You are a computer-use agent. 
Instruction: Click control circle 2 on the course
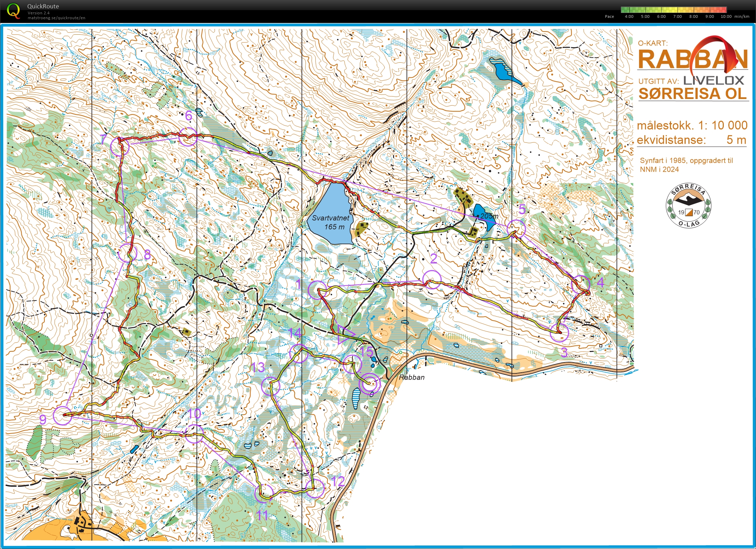tap(432, 280)
